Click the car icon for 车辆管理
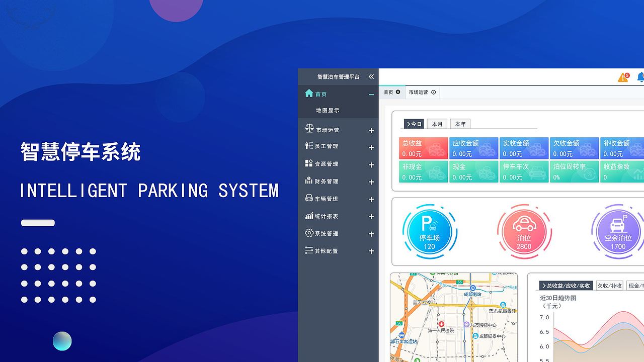 (x=309, y=198)
